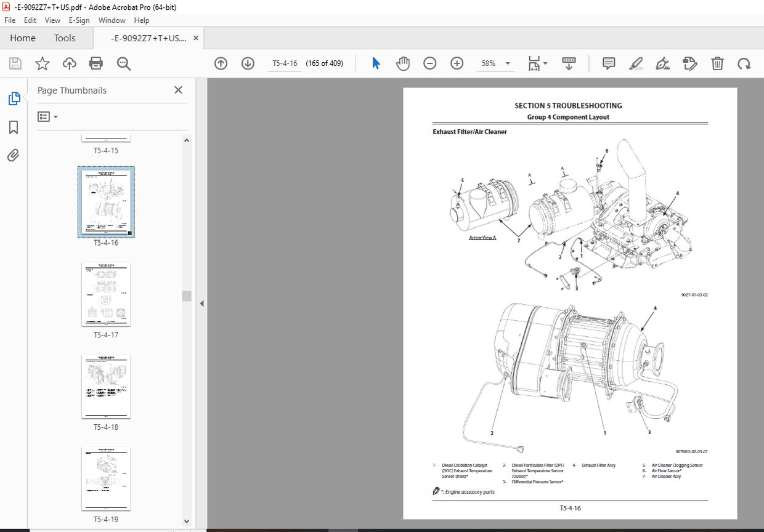Click the Next Page down arrow

click(248, 63)
